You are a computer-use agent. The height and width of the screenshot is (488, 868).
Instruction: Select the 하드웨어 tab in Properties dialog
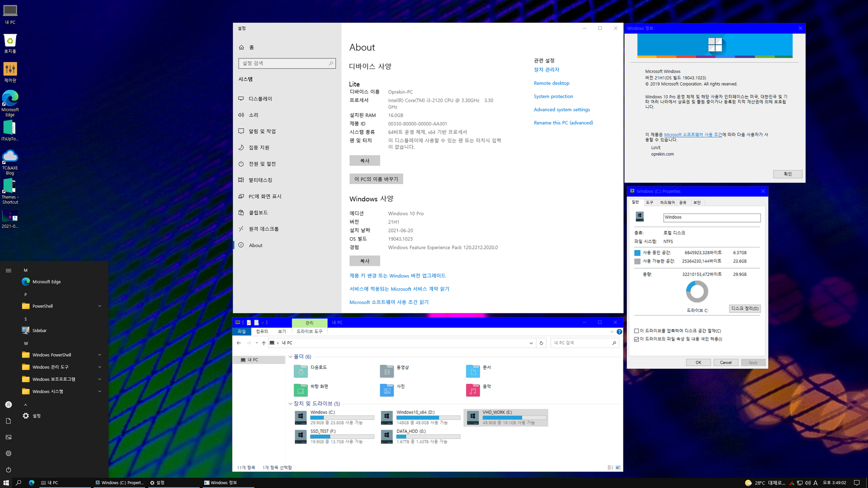point(667,202)
